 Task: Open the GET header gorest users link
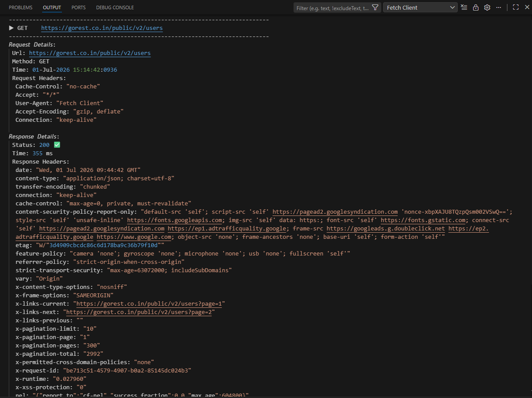click(102, 28)
